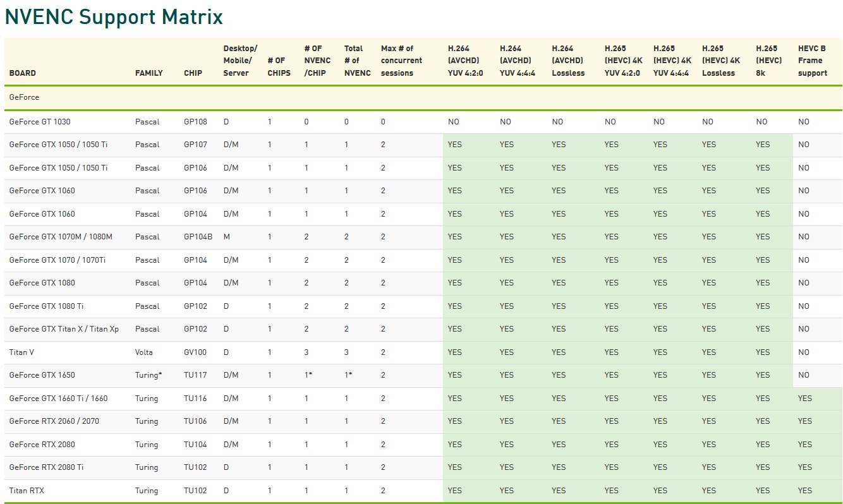Select the GP107 chip cell
843x504 pixels.
pyautogui.click(x=195, y=145)
